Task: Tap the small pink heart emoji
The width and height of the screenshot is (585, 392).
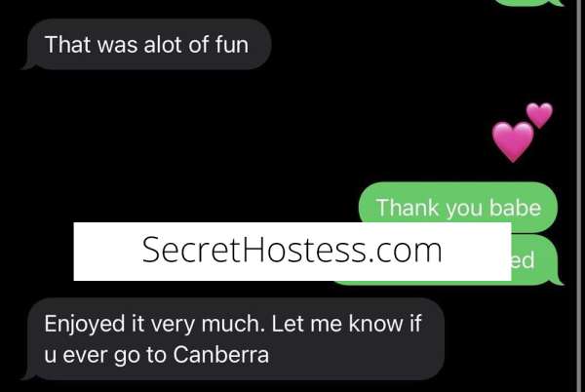Action: coord(539,115)
